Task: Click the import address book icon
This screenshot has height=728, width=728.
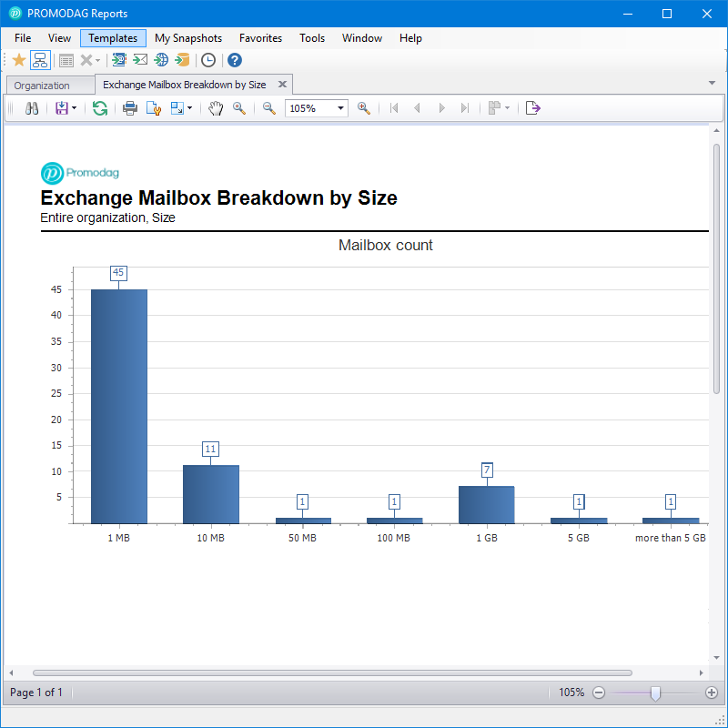Action: pyautogui.click(x=119, y=60)
